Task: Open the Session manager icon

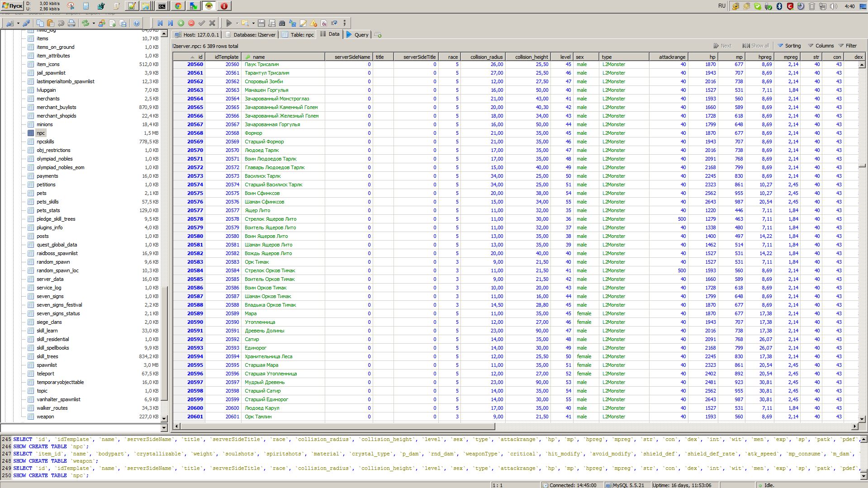Action: click(9, 23)
